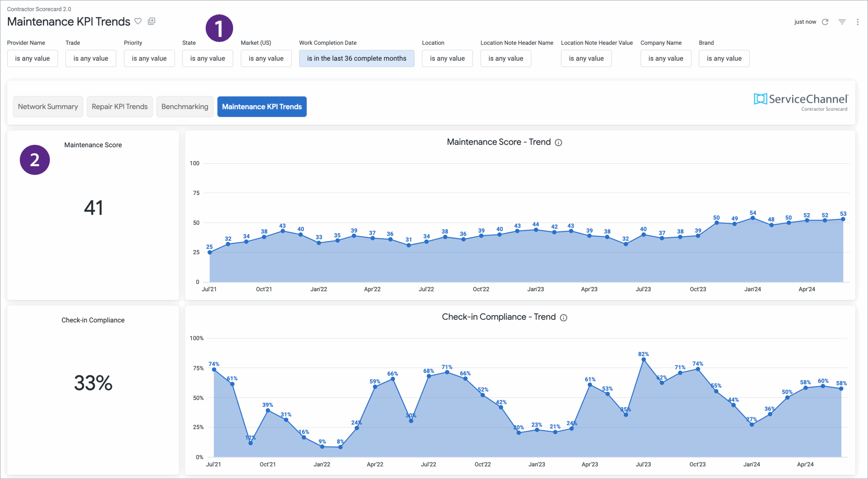
Task: Click the Jan'24 data point labeled 54
Action: pos(753,218)
